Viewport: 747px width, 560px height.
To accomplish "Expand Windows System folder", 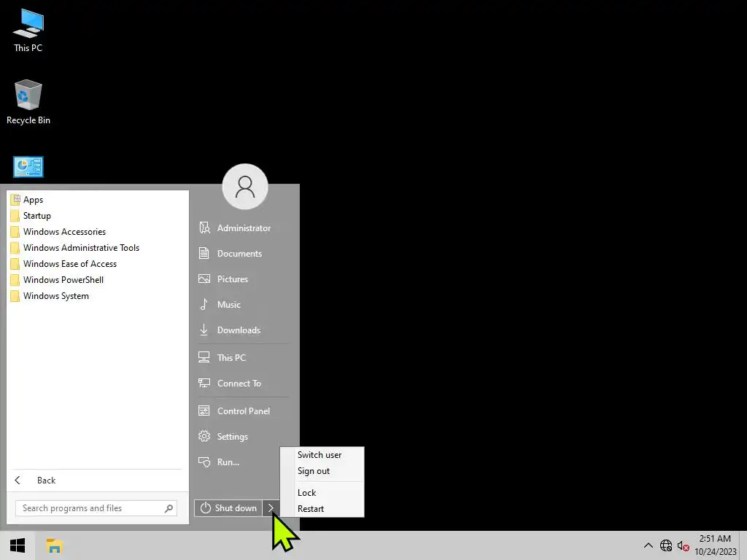I will pyautogui.click(x=98, y=296).
